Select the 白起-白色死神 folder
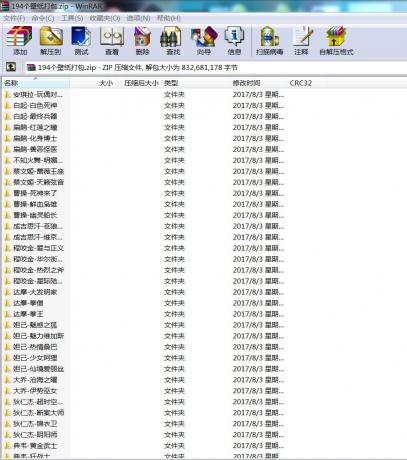This screenshot has height=460, width=407. click(x=35, y=105)
